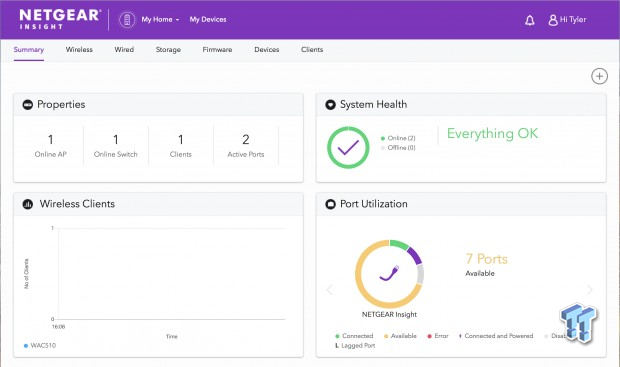Show the next port utilization chart arrow
620x367 pixels.
click(590, 289)
